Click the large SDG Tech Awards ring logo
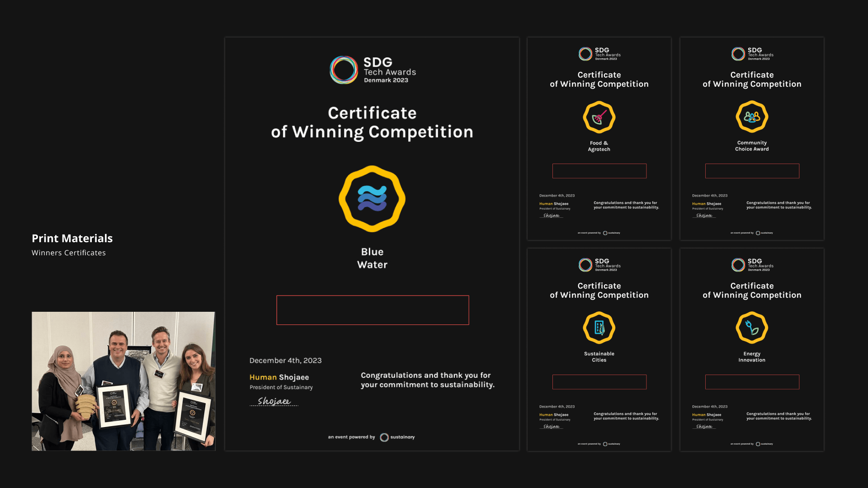 coord(344,70)
